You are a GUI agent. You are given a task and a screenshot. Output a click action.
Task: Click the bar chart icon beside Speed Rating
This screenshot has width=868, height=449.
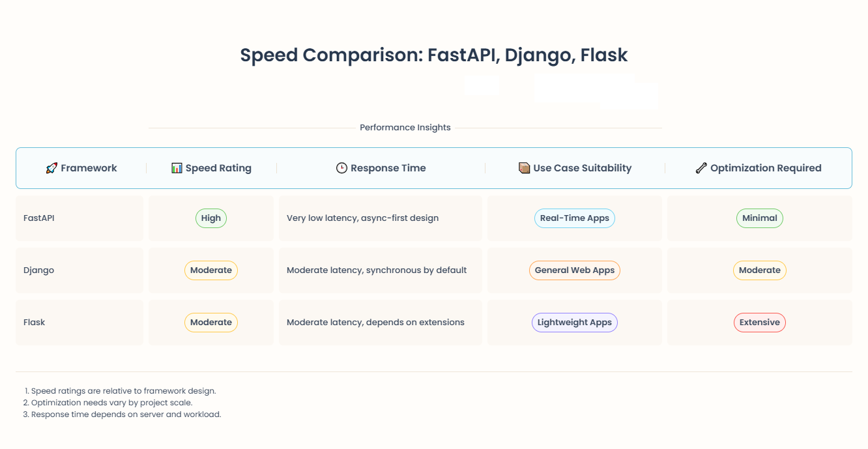(177, 168)
